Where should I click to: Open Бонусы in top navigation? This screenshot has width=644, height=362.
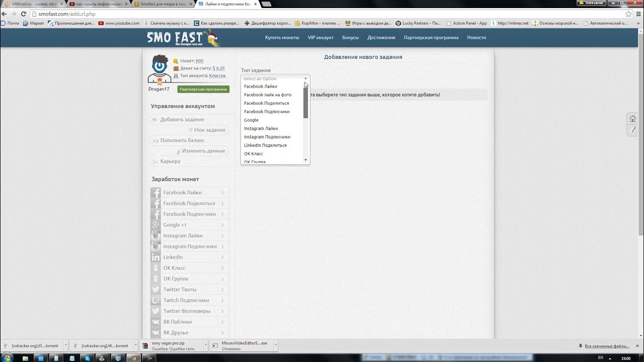point(350,38)
